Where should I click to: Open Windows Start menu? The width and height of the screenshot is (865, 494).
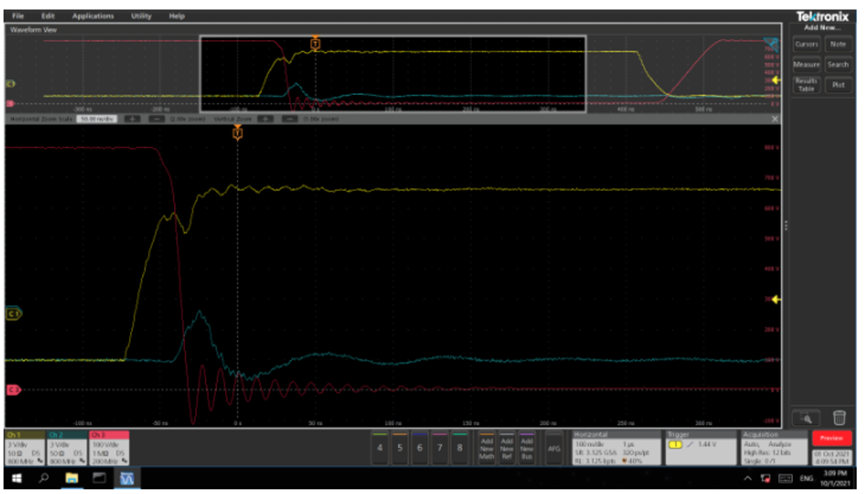15,479
